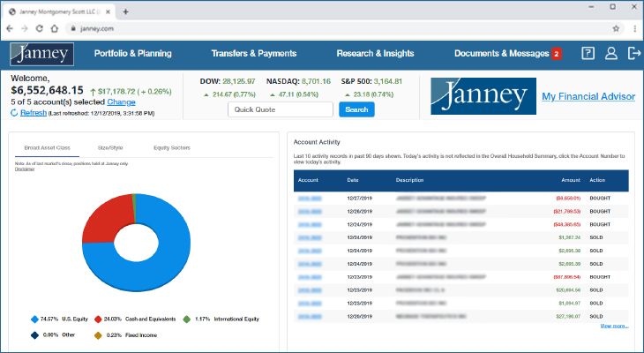This screenshot has width=644, height=353.
Task: Click the site lock icon in address bar
Action: (73, 28)
